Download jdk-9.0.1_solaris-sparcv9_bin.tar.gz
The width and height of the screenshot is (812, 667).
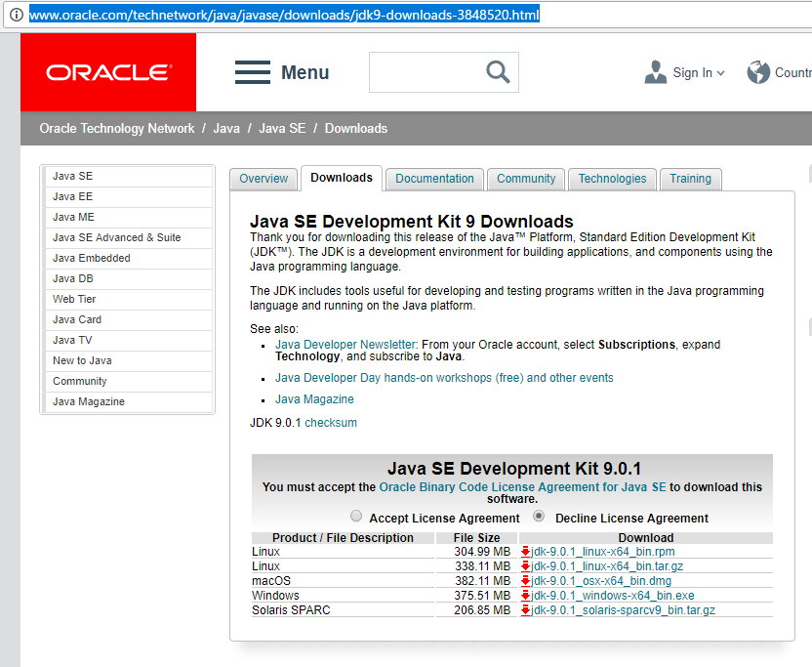623,610
